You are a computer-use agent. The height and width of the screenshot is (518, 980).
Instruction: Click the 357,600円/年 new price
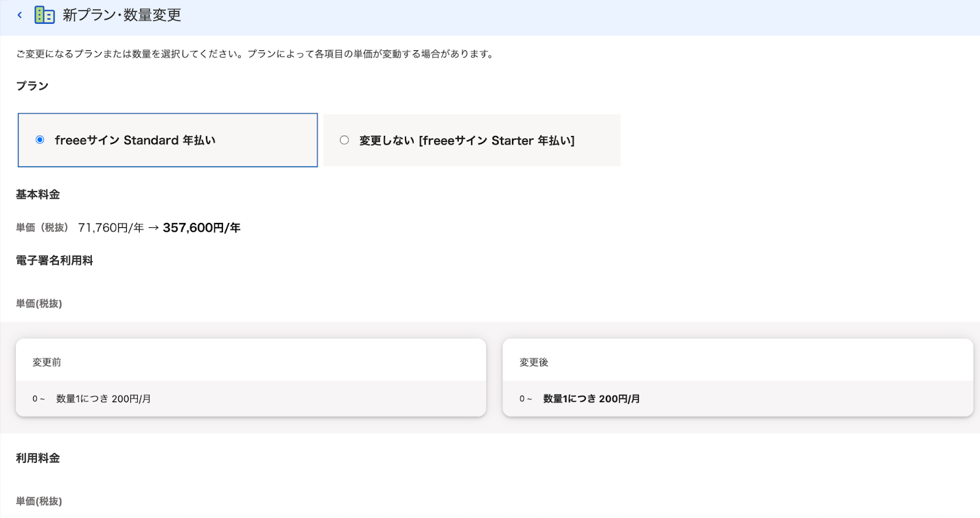point(202,228)
